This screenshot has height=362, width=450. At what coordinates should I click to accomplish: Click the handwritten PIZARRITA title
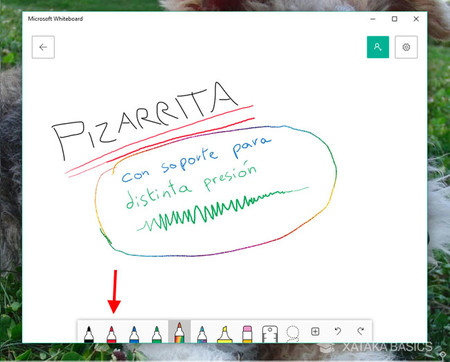point(144,121)
